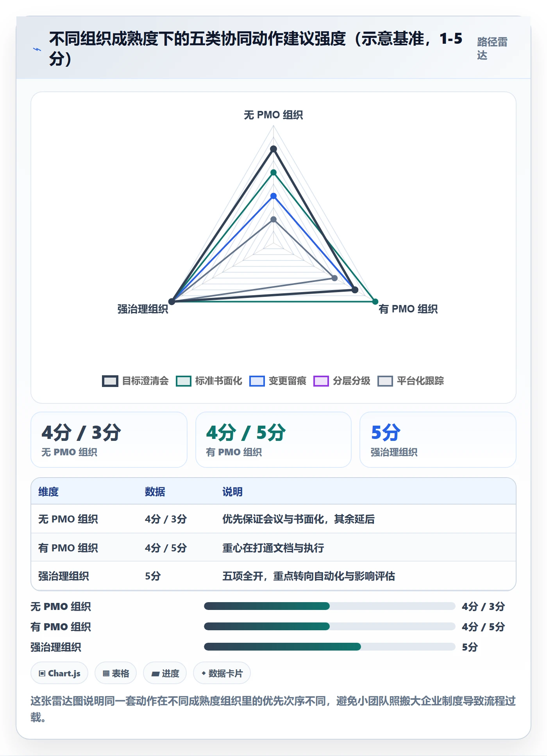This screenshot has width=547, height=756.
Task: Toggle the 变更留痕 legend swatch
Action: point(257,381)
